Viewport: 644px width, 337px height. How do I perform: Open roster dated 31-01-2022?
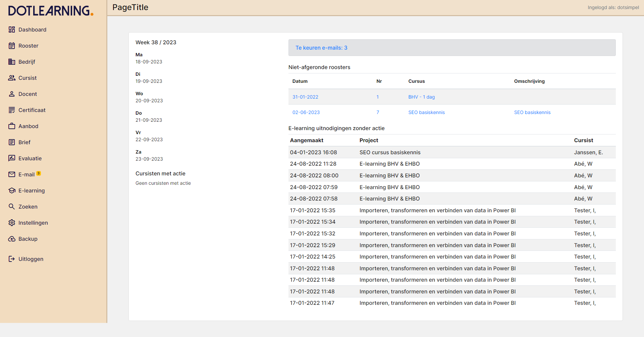pyautogui.click(x=305, y=97)
